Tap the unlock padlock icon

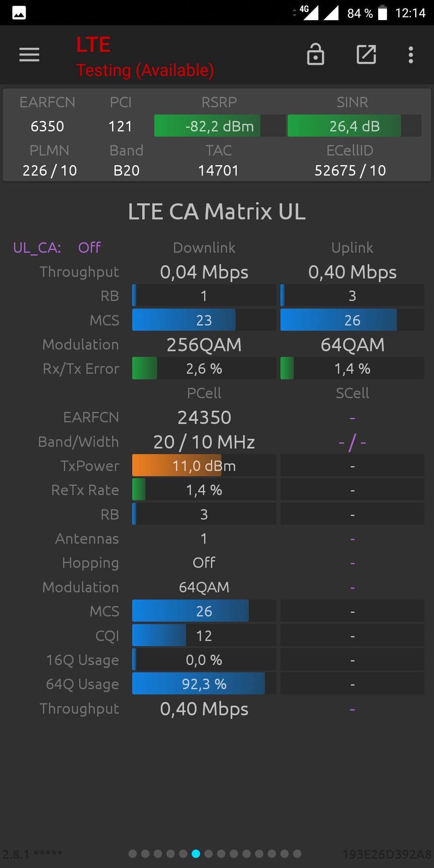click(x=315, y=54)
